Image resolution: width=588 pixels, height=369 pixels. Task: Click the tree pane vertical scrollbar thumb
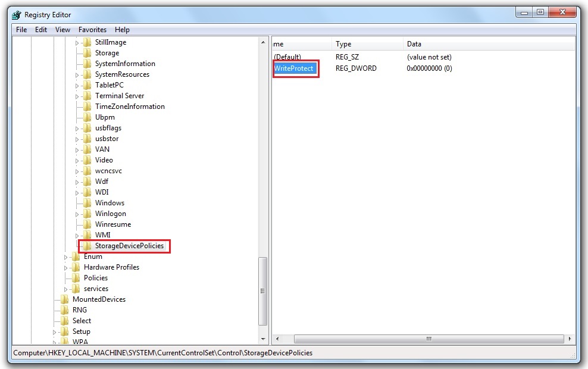(263, 292)
